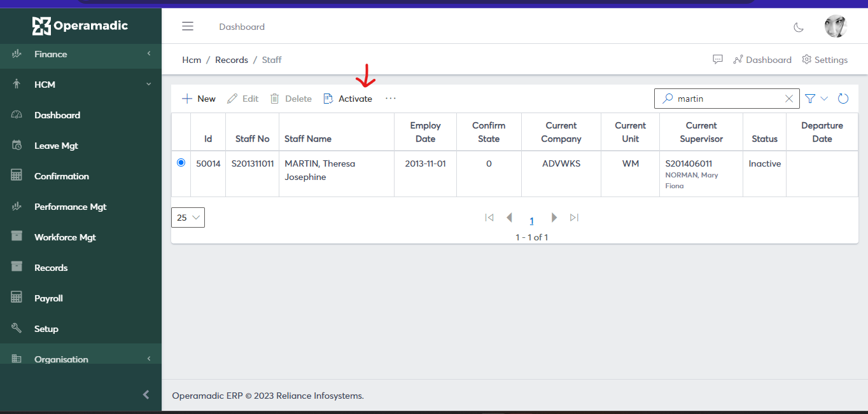This screenshot has width=868, height=414.
Task: Open Records in the sidebar
Action: click(x=81, y=268)
